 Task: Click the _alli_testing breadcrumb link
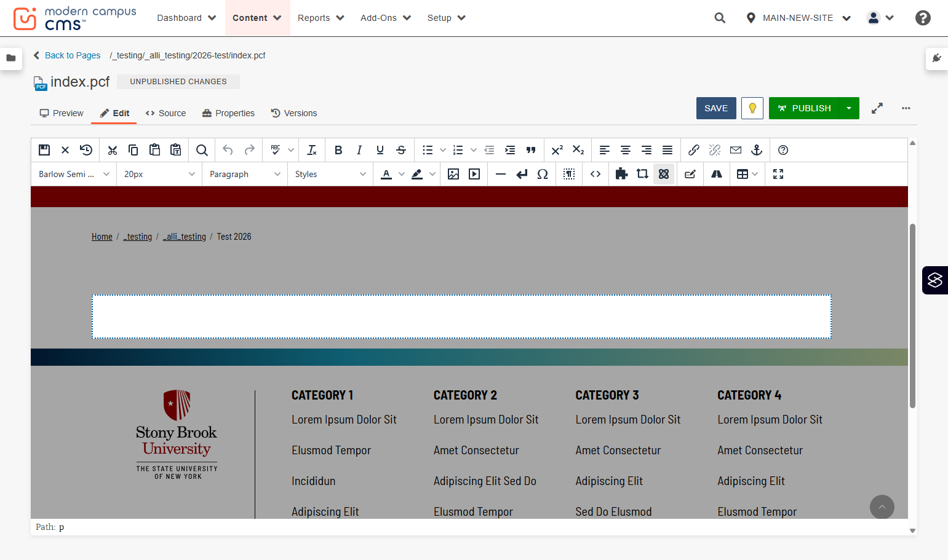(x=185, y=237)
